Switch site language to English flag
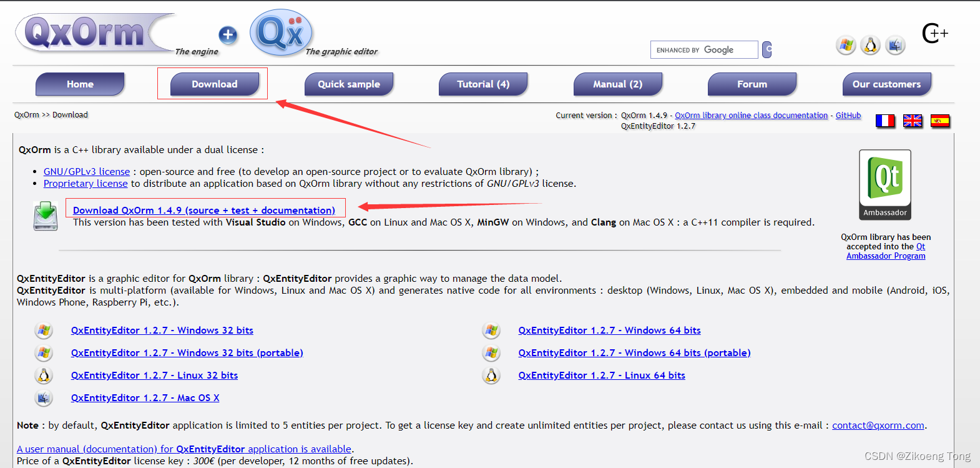Image resolution: width=980 pixels, height=468 pixels. [913, 121]
